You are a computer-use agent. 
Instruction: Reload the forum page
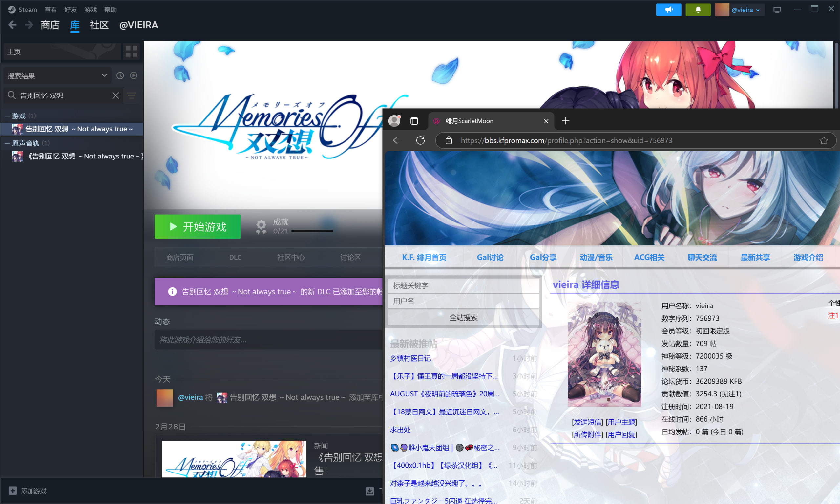click(420, 140)
